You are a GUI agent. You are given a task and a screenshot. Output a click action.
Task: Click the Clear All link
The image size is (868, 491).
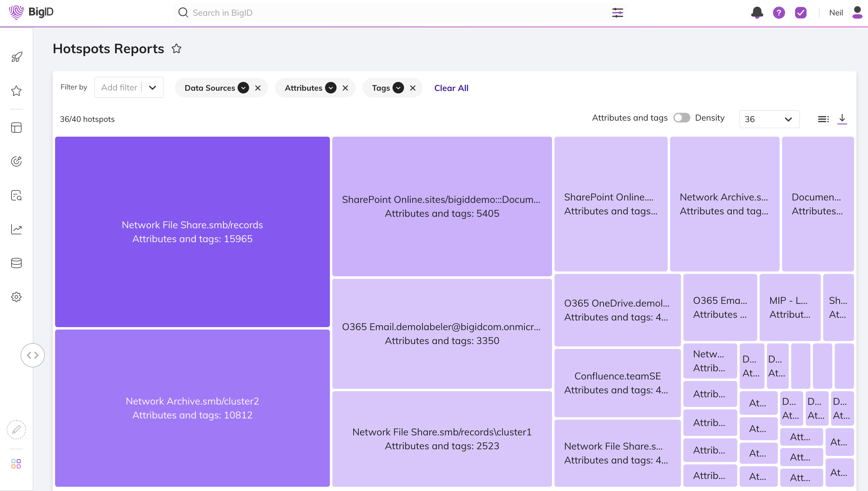(x=451, y=88)
